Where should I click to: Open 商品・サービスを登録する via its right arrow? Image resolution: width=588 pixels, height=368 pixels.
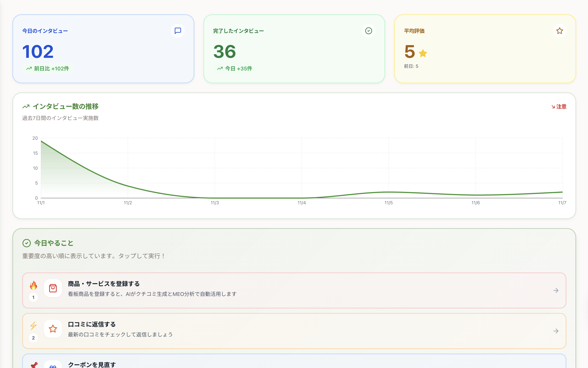point(556,290)
